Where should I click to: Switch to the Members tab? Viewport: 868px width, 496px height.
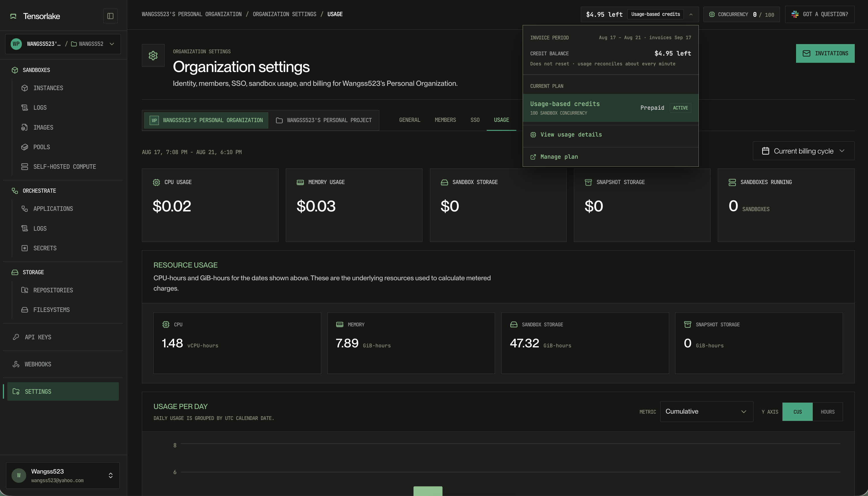[x=445, y=120]
